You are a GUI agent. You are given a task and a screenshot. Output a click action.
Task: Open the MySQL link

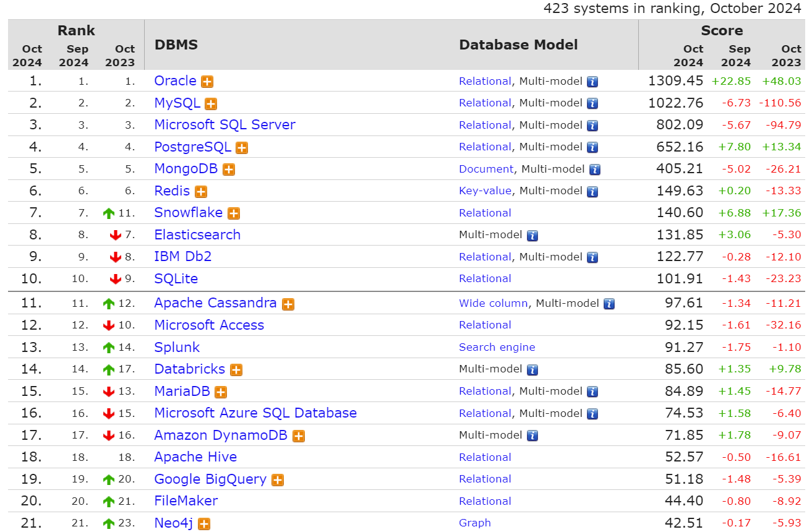177,103
